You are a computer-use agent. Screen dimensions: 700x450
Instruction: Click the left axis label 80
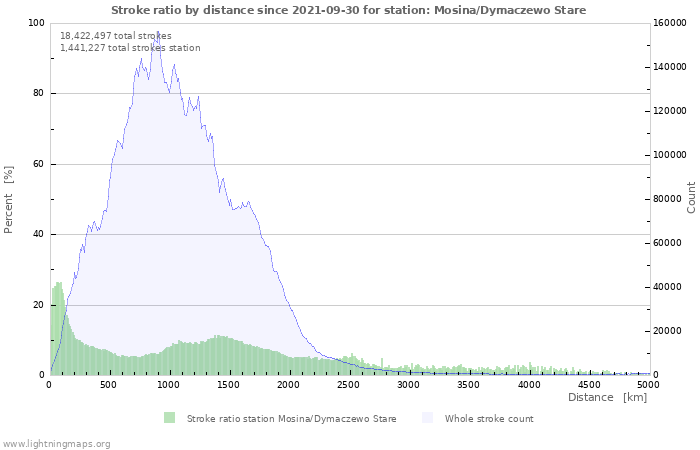38,93
